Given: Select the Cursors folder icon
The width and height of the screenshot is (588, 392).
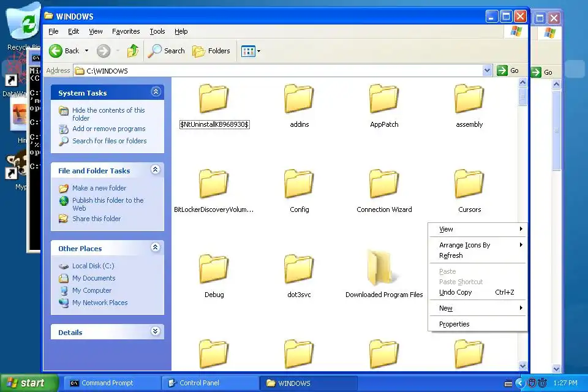Looking at the screenshot, I should coord(469,184).
